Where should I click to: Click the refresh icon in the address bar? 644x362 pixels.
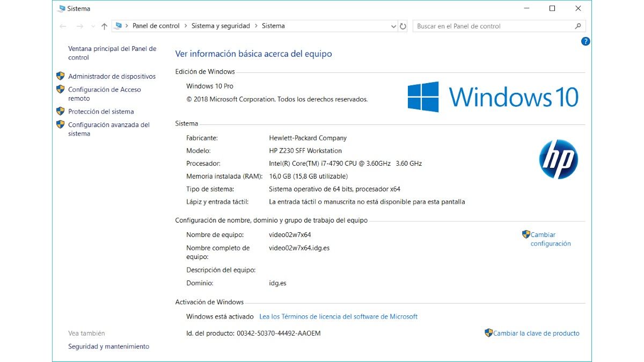pos(403,26)
